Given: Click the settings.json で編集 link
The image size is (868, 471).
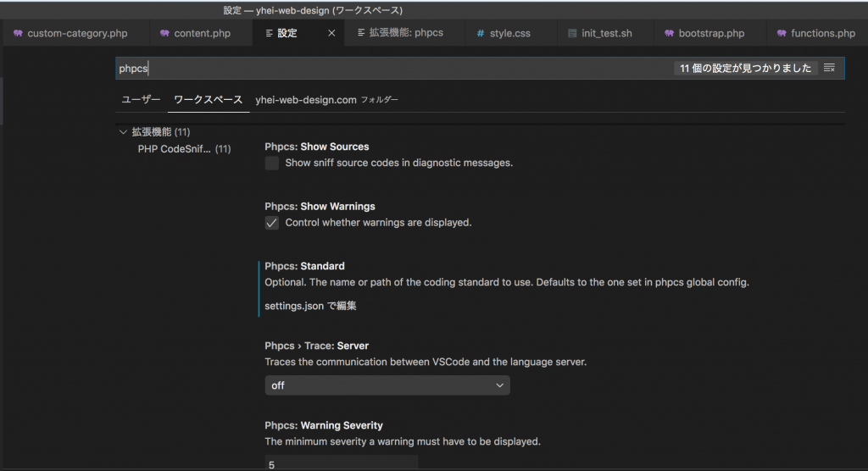Looking at the screenshot, I should 310,306.
